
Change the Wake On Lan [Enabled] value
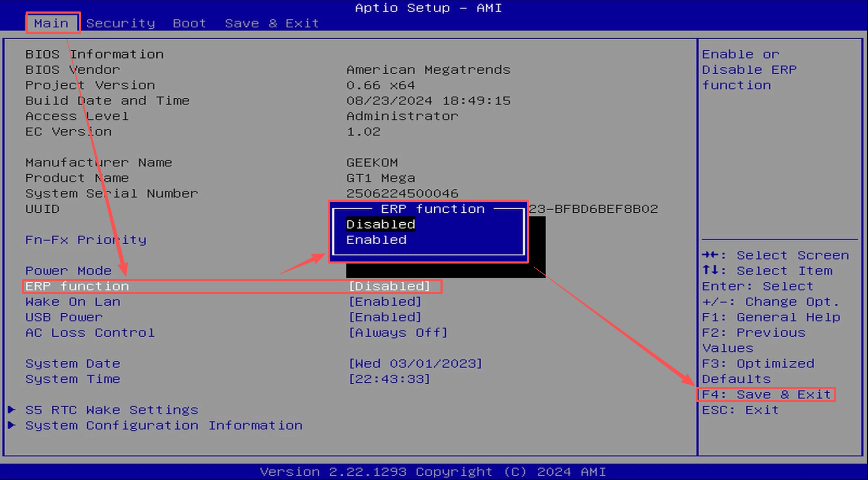[x=385, y=302]
